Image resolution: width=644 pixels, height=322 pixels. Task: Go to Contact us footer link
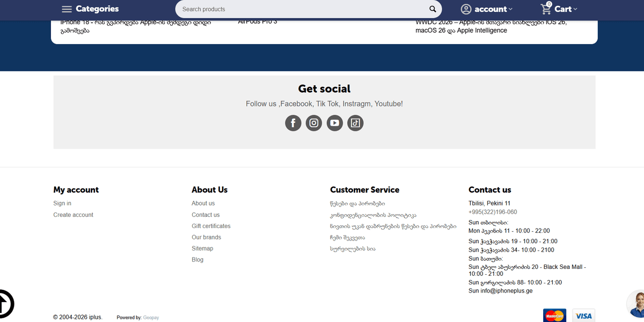[x=206, y=215]
